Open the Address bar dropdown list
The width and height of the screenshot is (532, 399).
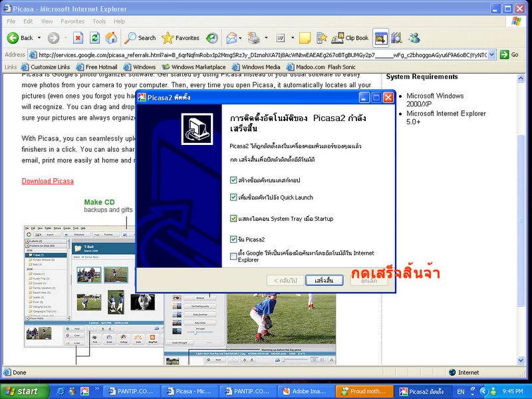(x=492, y=55)
